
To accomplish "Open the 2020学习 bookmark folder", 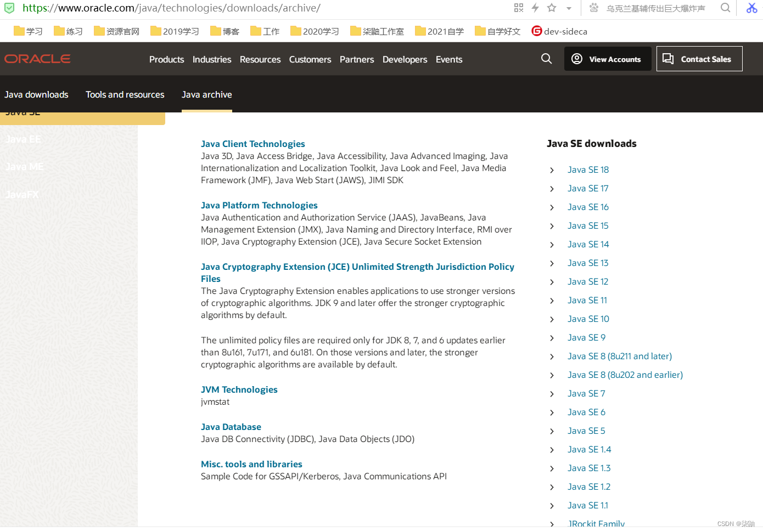I will (x=315, y=31).
